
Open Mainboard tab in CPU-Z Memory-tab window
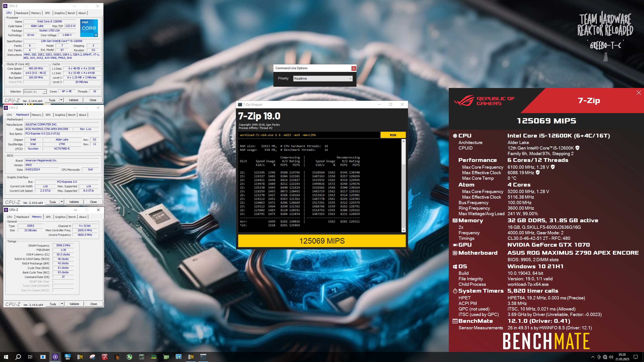pyautogui.click(x=23, y=217)
